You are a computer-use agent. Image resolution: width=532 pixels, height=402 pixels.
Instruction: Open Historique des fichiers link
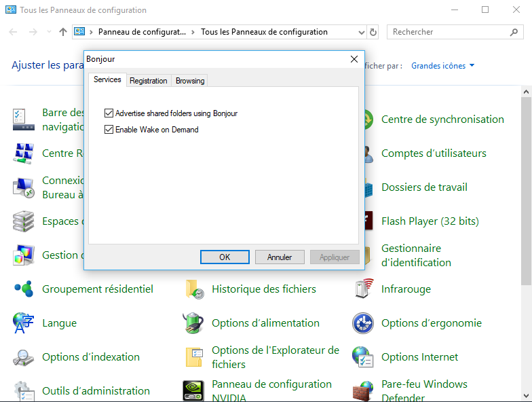click(x=263, y=289)
